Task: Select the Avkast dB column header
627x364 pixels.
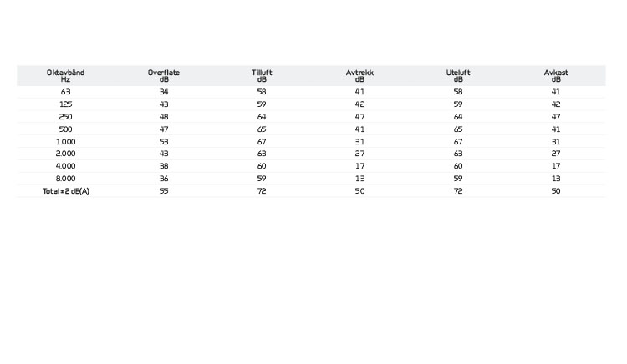Action: [x=556, y=76]
